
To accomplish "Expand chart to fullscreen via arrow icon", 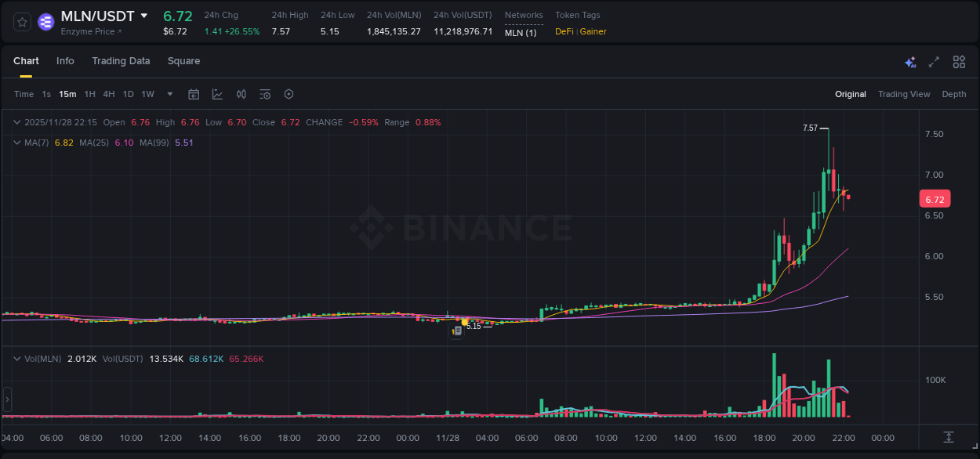I will tap(933, 61).
